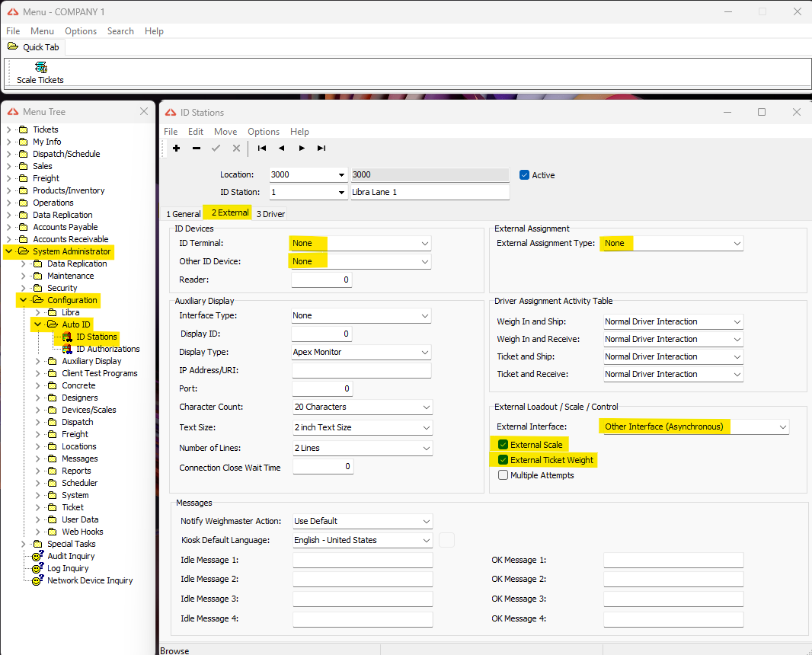Go to the first record arrow
Viewport: 812px width, 655px height.
tap(262, 148)
